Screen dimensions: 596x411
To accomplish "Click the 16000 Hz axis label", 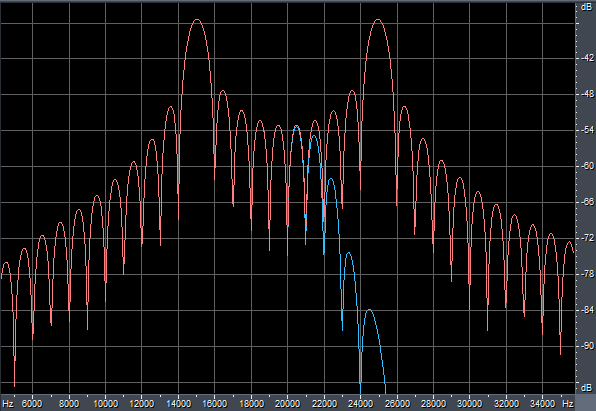I will point(215,403).
